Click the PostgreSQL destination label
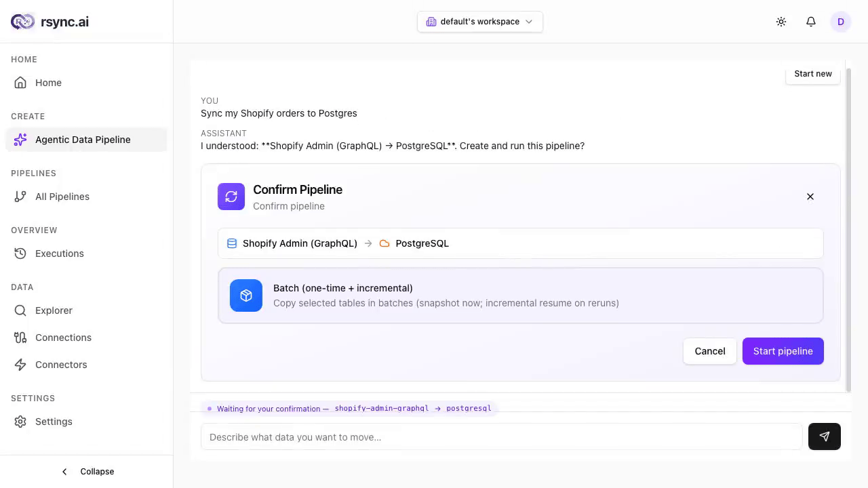This screenshot has width=868, height=488. [422, 243]
